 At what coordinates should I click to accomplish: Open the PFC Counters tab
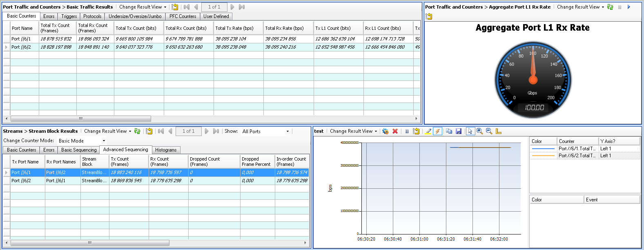(183, 16)
